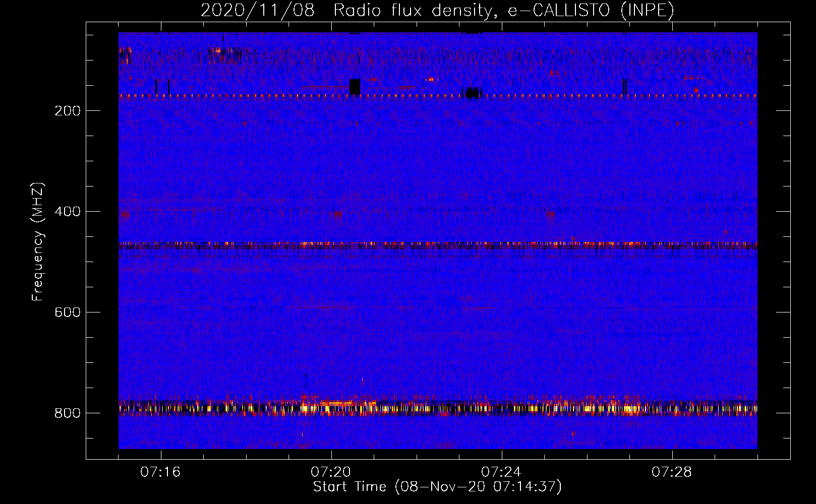This screenshot has height=504, width=816.
Task: Click the 200 frequency tick label
Action: click(67, 111)
